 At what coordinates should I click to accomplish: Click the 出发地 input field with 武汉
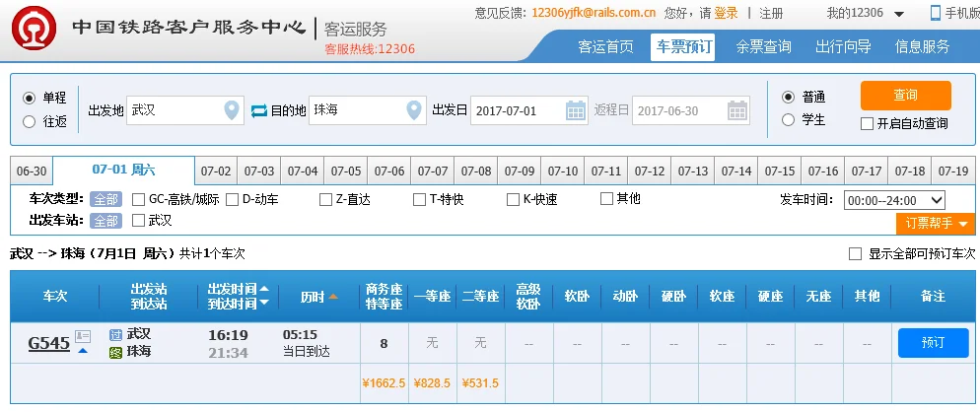coord(185,110)
